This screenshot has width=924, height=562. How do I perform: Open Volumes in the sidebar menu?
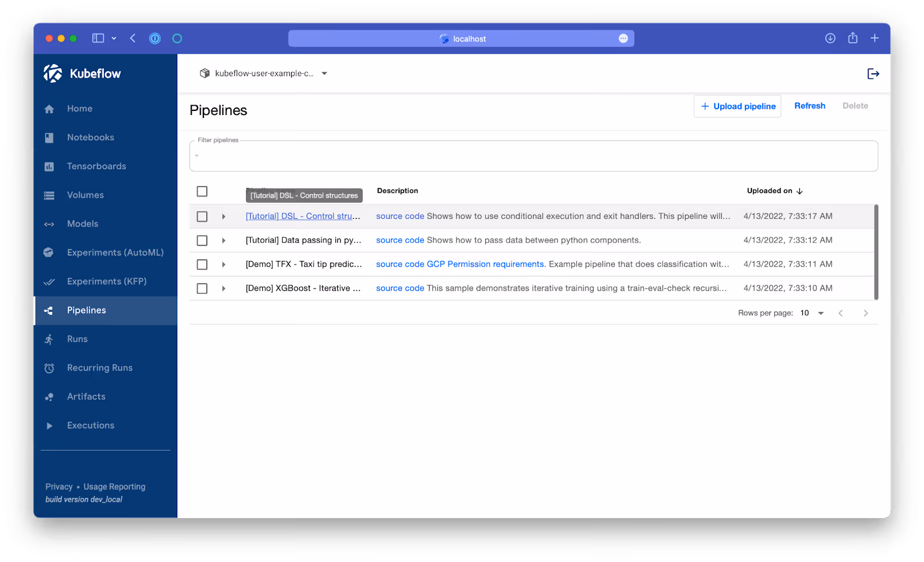pyautogui.click(x=106, y=196)
